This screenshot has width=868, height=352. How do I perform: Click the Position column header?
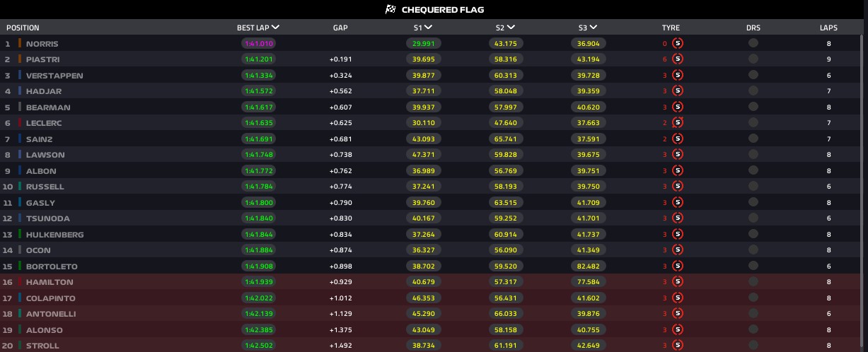pos(23,28)
